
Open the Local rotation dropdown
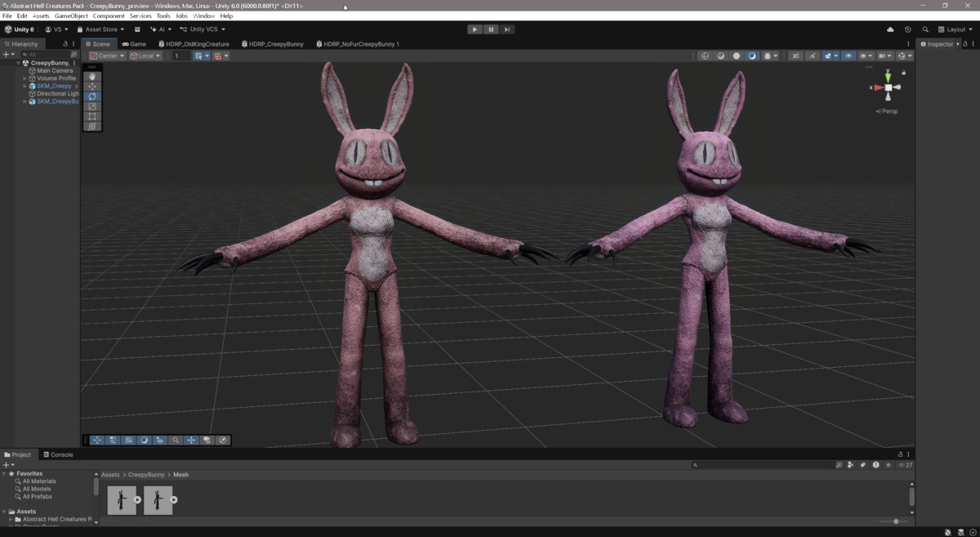[x=145, y=56]
